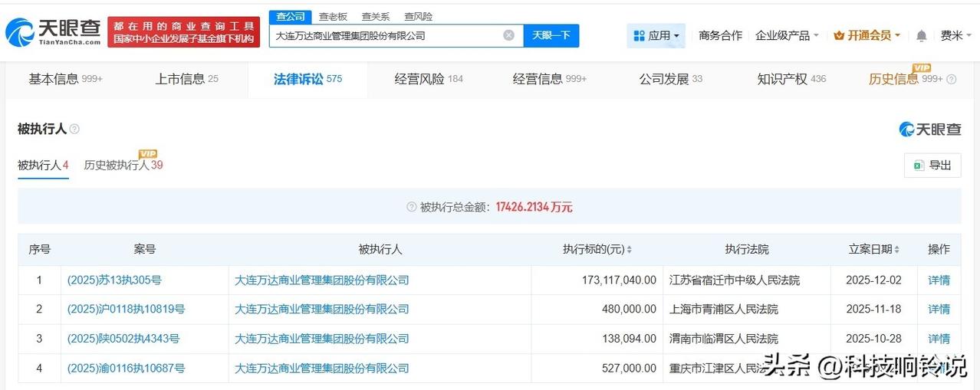980x390 pixels.
Task: Open 详情 for the 2025-12-02 case
Action: tap(939, 280)
